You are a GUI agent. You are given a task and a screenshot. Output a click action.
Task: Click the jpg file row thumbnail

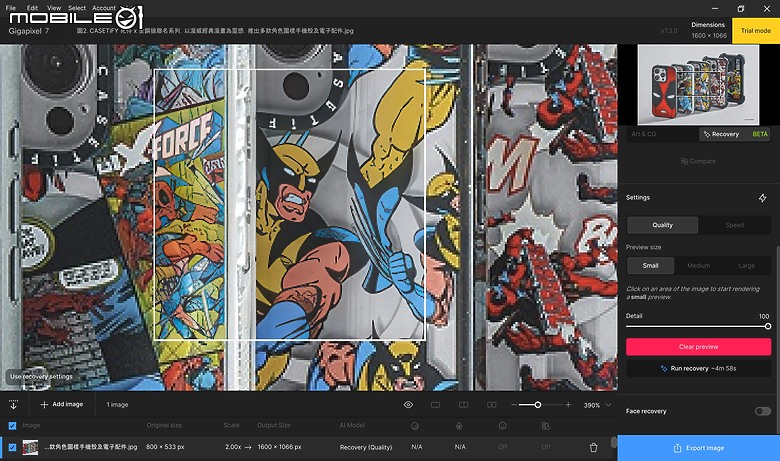pos(30,448)
